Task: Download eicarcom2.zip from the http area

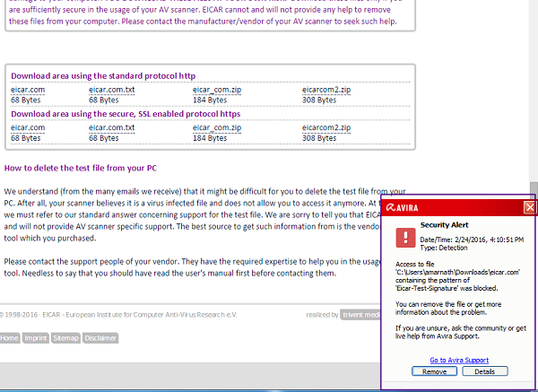Action: point(326,90)
